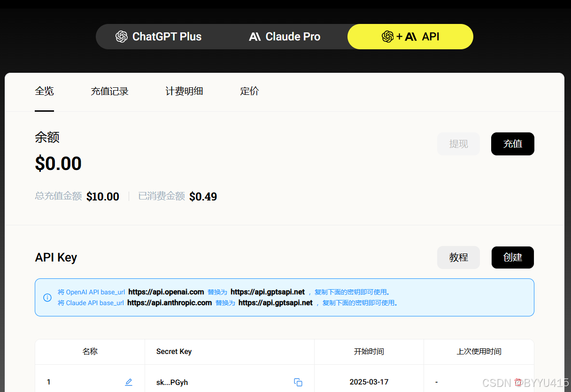This screenshot has height=392, width=571.
Task: Click the $0.00 balance amount
Action: click(x=58, y=163)
